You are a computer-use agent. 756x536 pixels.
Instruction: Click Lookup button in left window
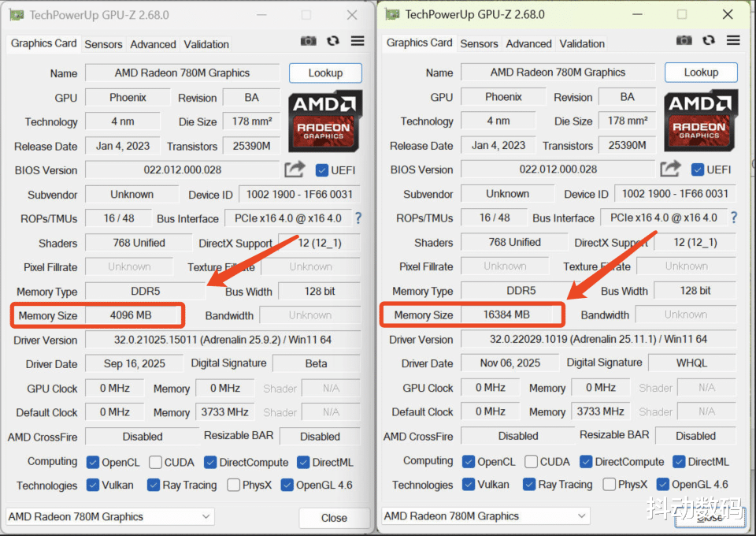[x=325, y=73]
